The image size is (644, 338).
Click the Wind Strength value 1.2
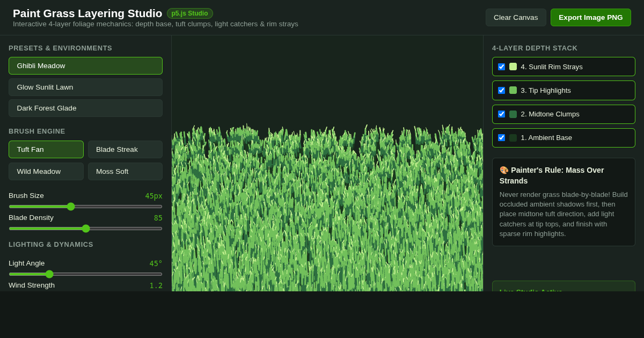[x=156, y=285]
